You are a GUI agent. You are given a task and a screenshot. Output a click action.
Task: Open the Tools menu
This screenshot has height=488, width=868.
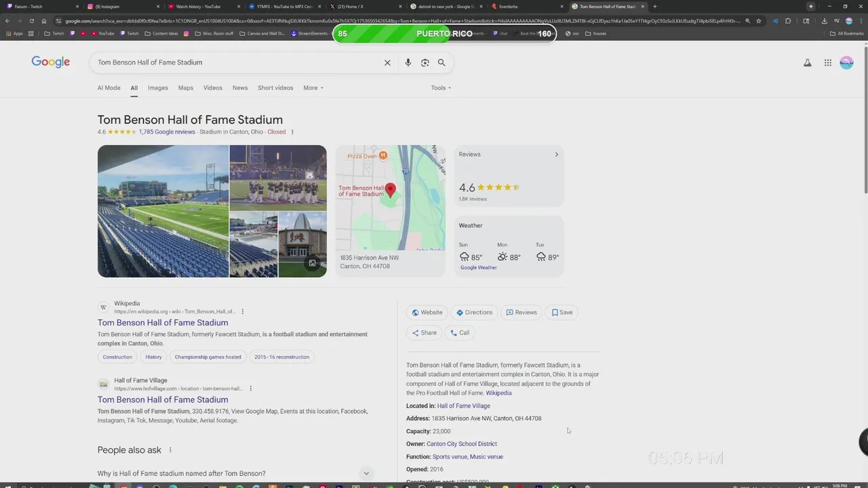click(x=441, y=88)
